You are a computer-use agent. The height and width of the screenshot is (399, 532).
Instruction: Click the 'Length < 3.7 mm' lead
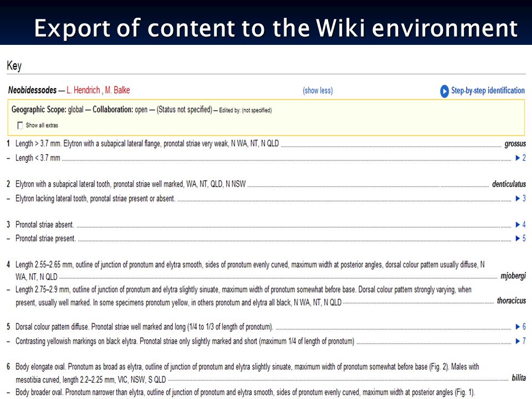pos(38,158)
